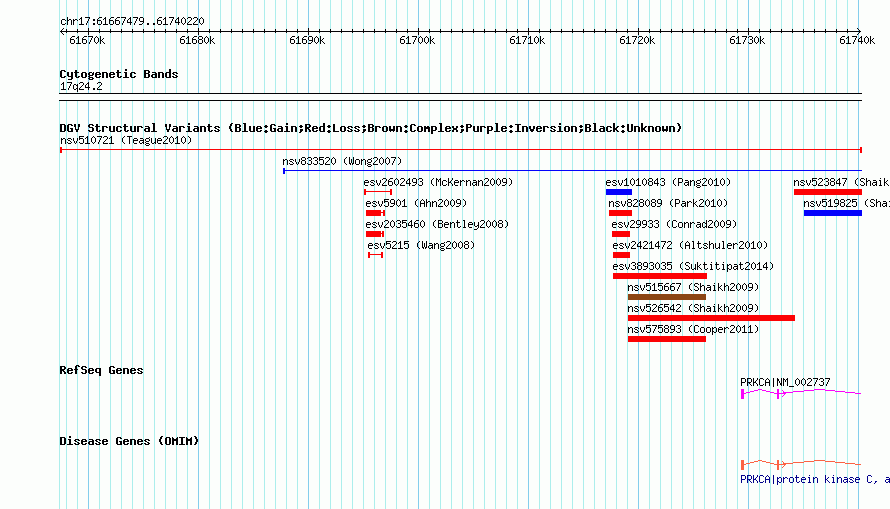Open PRKCA protein kinase C OMIM link
This screenshot has width=890, height=509.
(x=815, y=479)
